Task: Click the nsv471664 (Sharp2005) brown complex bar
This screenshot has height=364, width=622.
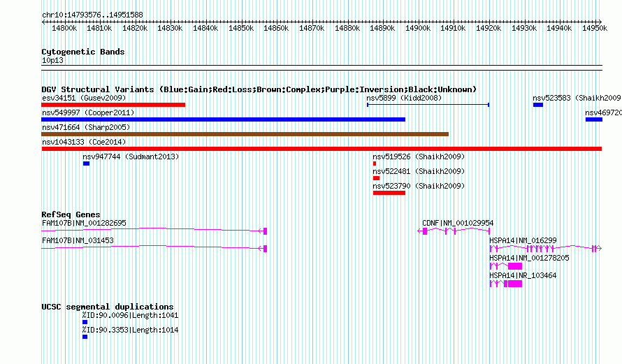Action: click(x=245, y=134)
